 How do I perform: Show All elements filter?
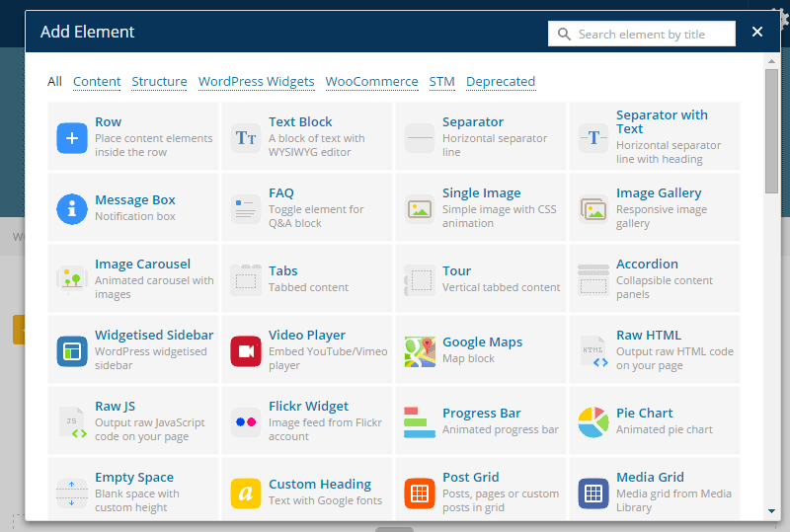pyautogui.click(x=54, y=82)
